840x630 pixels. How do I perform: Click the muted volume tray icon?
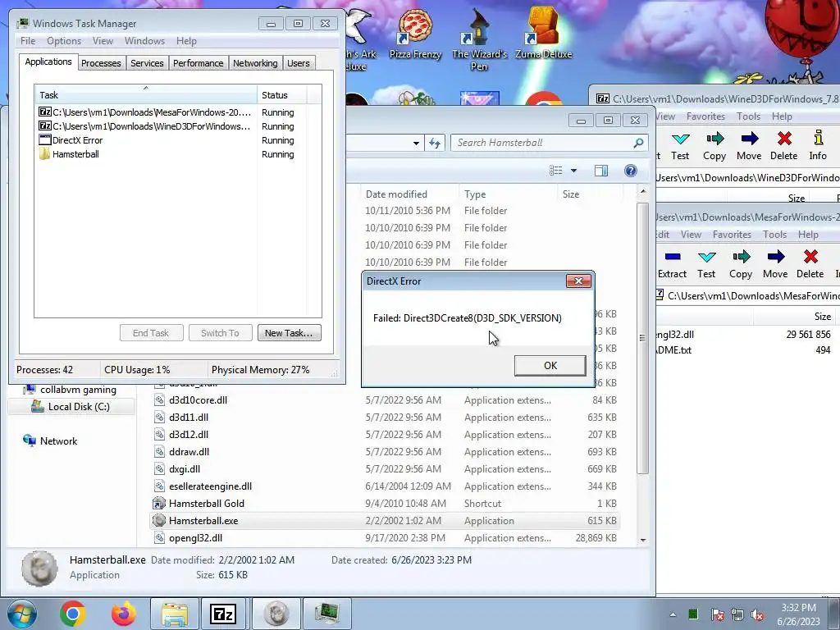point(757,614)
